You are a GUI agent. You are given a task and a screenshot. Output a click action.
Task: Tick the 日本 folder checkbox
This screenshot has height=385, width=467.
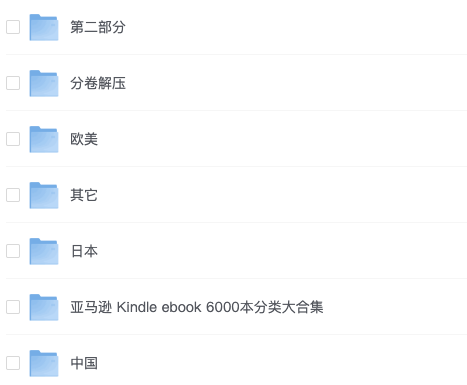[x=13, y=251]
